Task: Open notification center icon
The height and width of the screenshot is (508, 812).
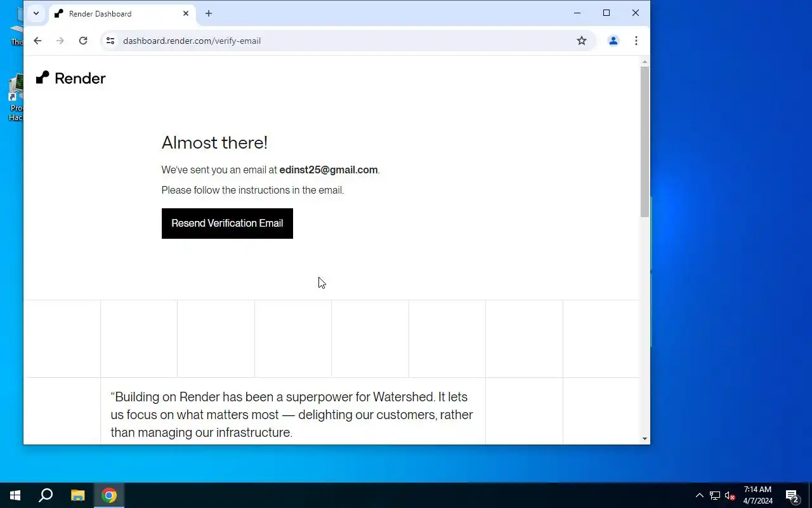Action: pos(792,495)
